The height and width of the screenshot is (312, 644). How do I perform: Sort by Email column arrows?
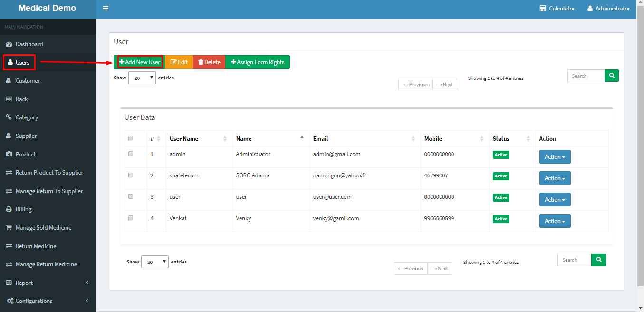413,139
